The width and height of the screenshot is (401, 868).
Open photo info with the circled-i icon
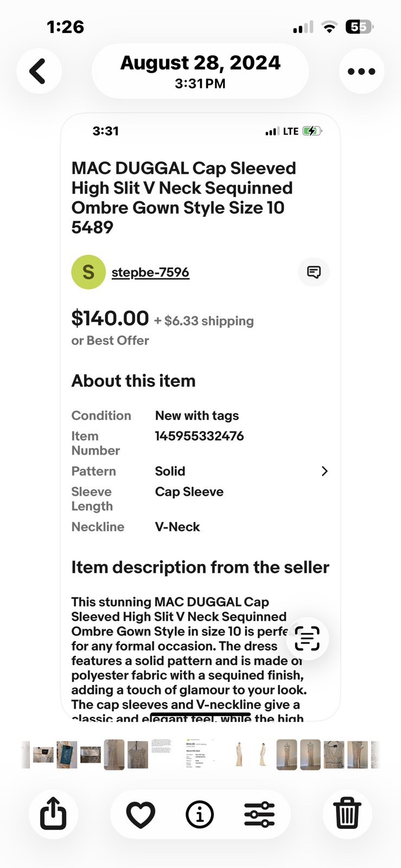coord(200,814)
